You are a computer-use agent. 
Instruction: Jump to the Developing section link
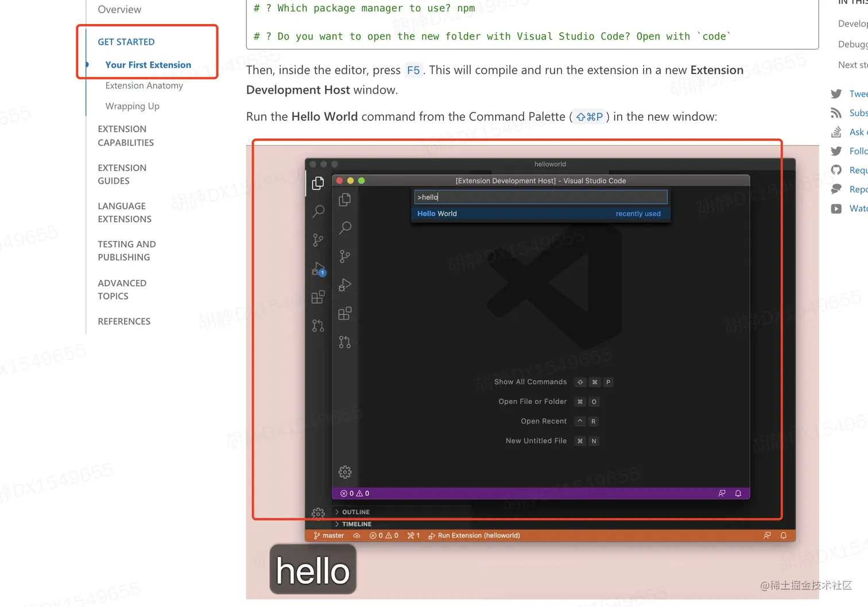coord(852,24)
